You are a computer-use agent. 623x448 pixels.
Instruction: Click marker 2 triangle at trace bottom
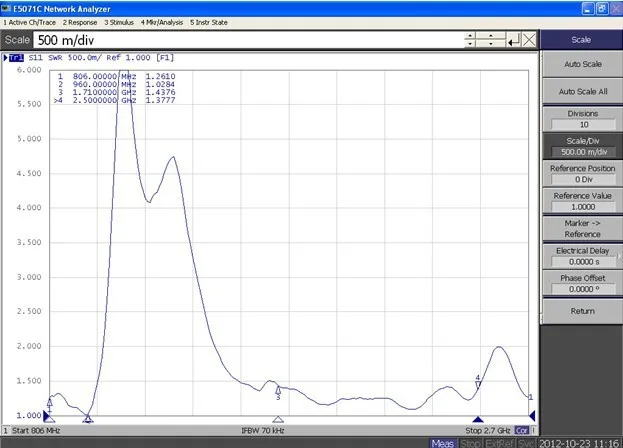(88, 418)
